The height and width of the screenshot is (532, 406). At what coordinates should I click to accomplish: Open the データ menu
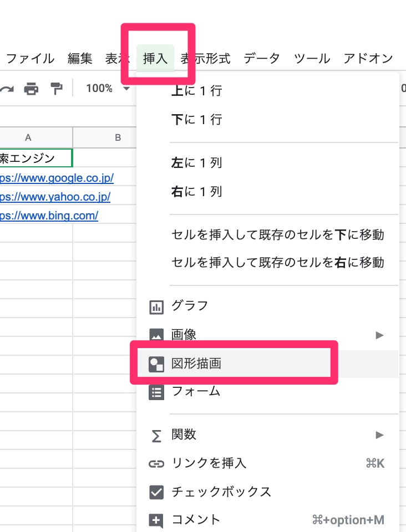pyautogui.click(x=261, y=58)
